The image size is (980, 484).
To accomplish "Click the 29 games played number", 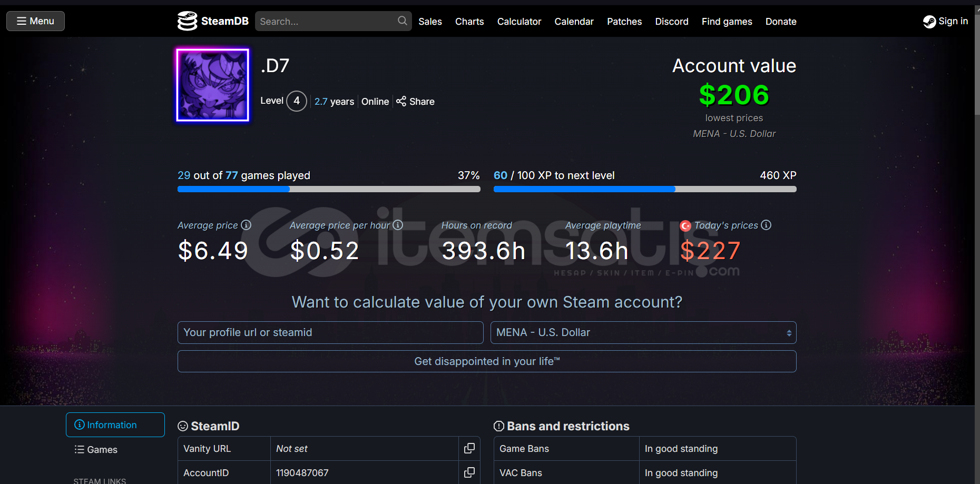I will coord(184,175).
